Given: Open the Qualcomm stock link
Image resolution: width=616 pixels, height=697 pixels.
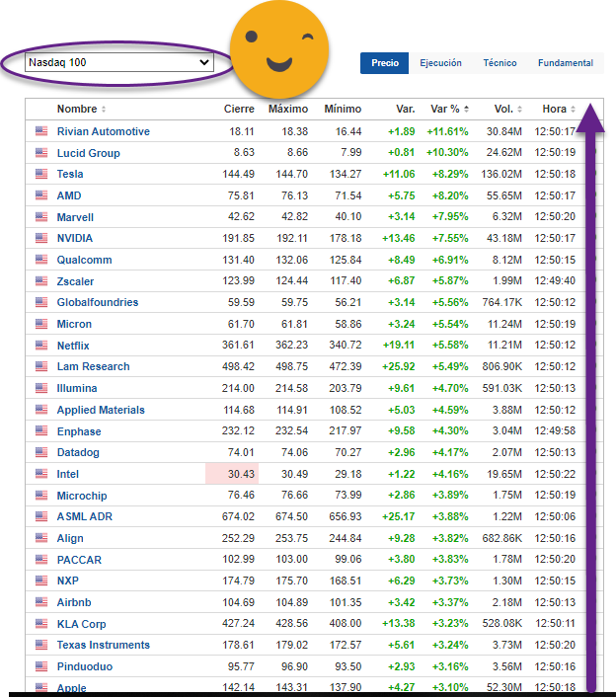Looking at the screenshot, I should coord(84,260).
